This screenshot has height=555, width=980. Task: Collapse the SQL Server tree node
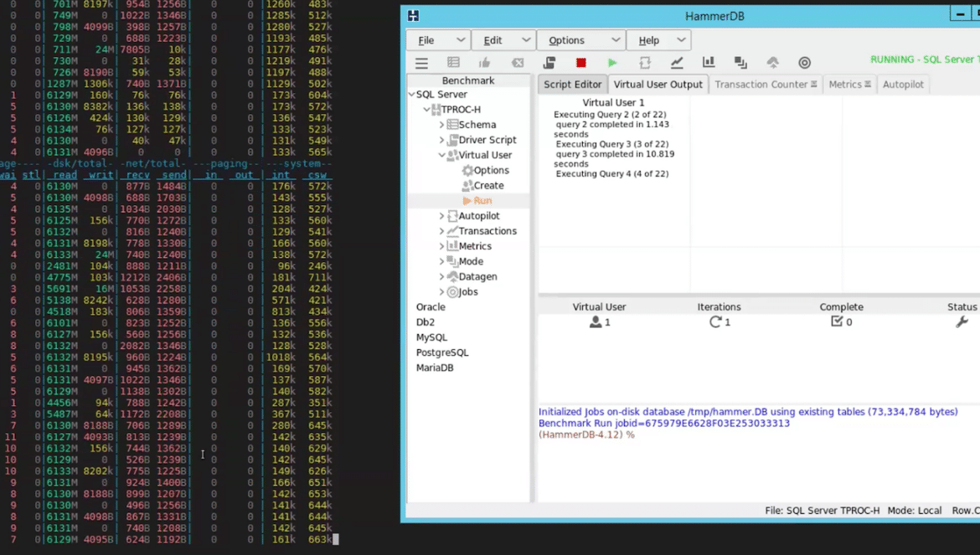(x=411, y=95)
